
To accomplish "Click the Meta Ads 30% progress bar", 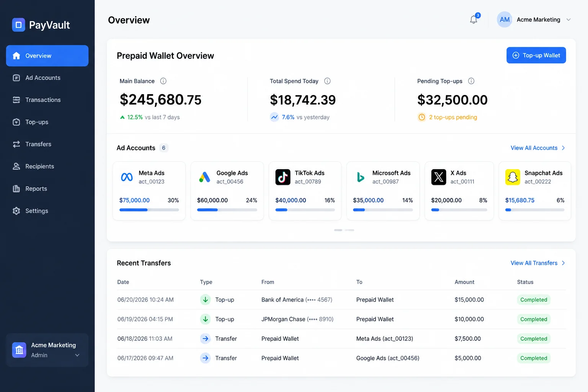I will 149,210.
